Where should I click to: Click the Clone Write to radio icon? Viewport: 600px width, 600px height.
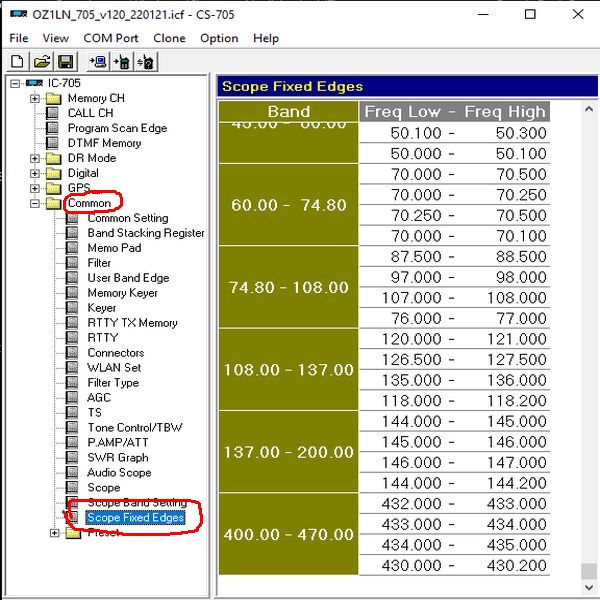122,62
